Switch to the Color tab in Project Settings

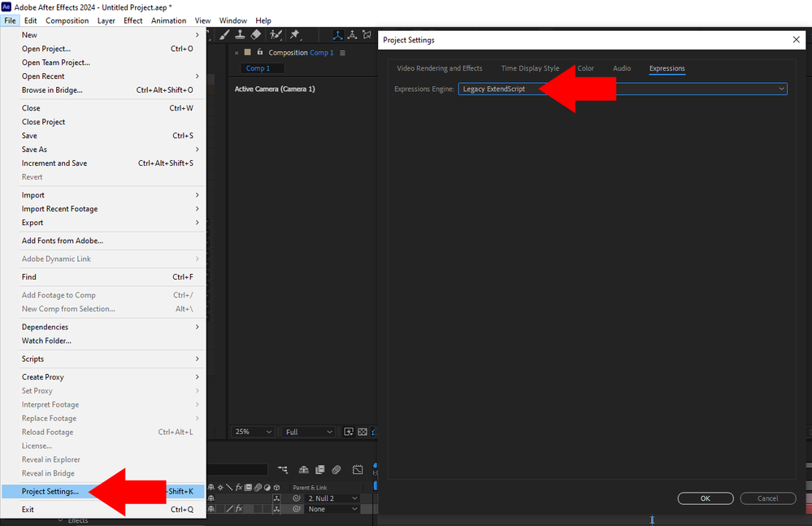click(585, 68)
